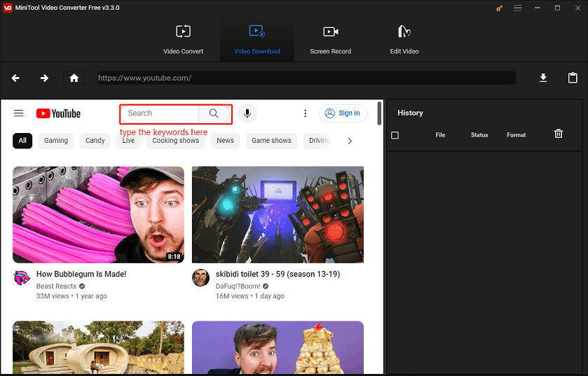
Task: Click the MiniTool app logo icon
Action: [x=8, y=8]
